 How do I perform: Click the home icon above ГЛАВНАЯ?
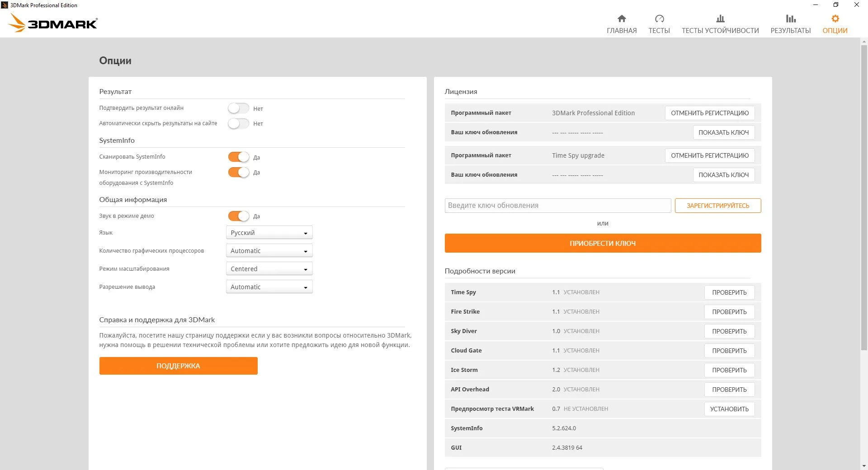tap(622, 19)
